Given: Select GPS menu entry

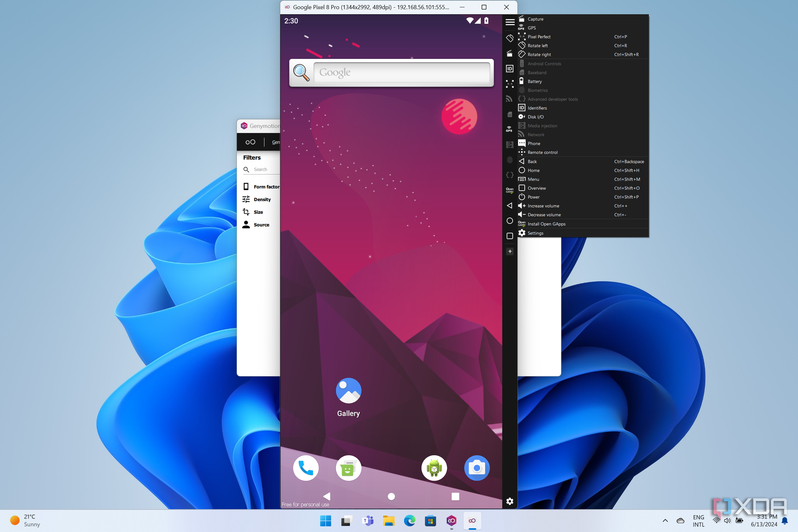Looking at the screenshot, I should (x=583, y=28).
